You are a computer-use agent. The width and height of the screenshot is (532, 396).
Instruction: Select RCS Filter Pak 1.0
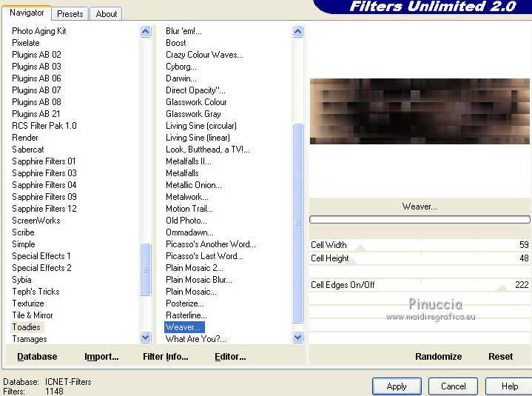[x=44, y=126]
